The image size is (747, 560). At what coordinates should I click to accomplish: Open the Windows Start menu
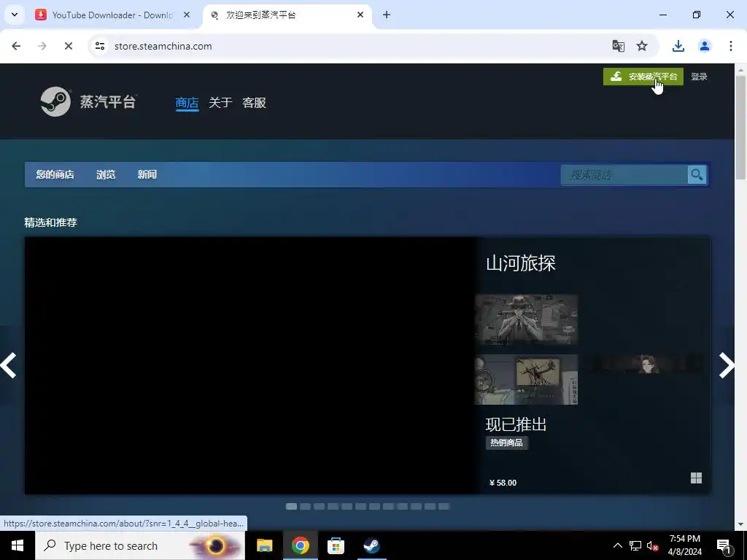[18, 545]
